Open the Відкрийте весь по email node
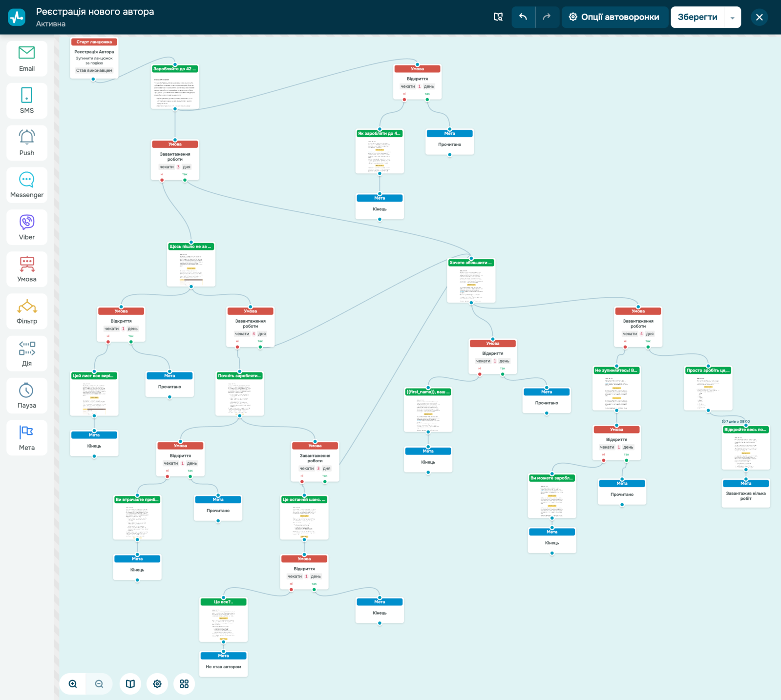The image size is (781, 700). (746, 448)
